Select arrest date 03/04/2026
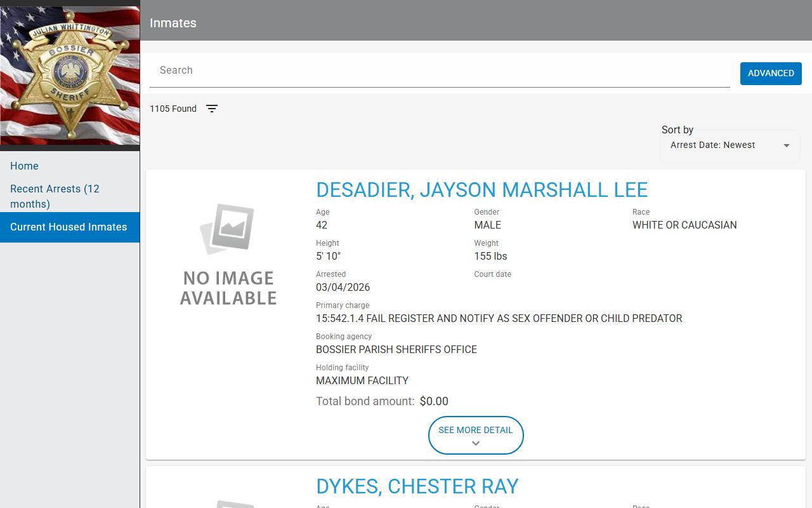This screenshot has width=812, height=508. (x=343, y=287)
